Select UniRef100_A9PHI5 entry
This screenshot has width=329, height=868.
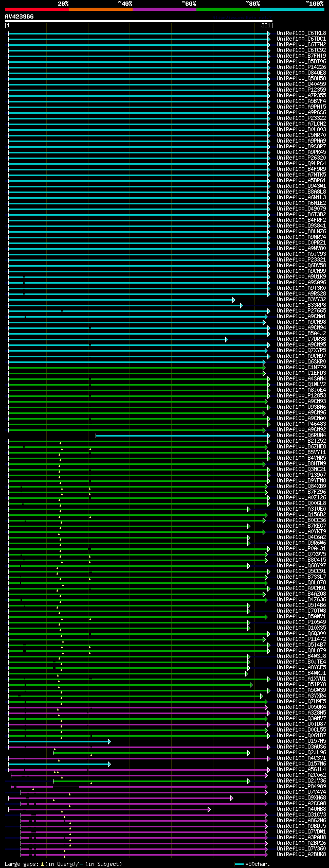tap(301, 107)
